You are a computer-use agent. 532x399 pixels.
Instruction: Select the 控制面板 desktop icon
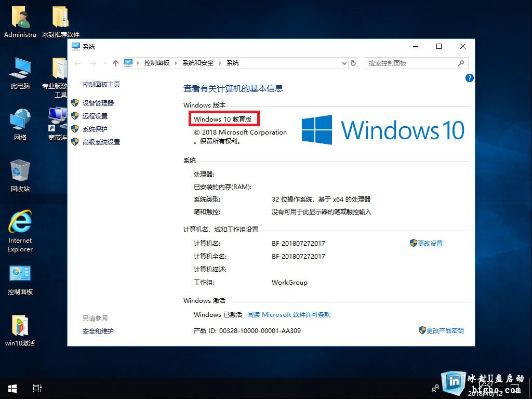(20, 280)
